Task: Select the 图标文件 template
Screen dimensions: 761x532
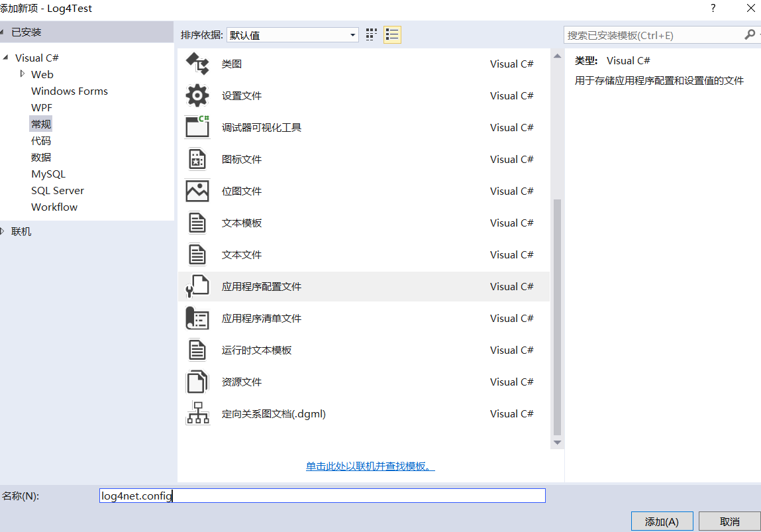Action: (x=240, y=159)
